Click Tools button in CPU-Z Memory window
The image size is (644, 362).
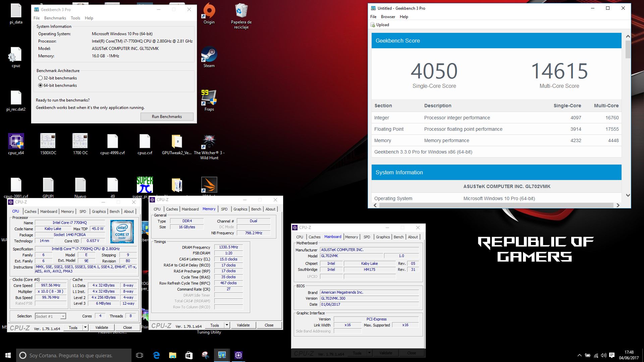[x=215, y=325]
